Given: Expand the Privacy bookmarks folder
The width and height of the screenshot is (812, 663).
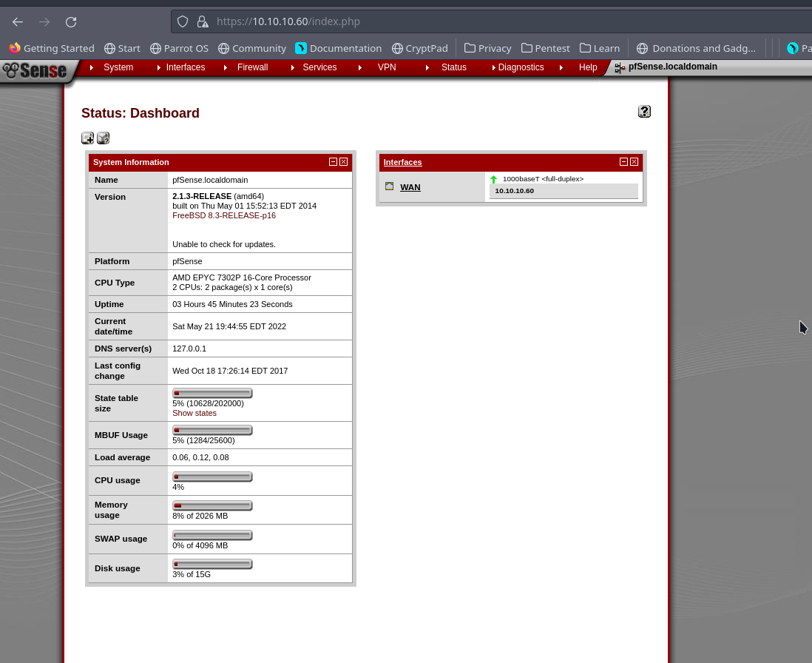Looking at the screenshot, I should point(488,48).
